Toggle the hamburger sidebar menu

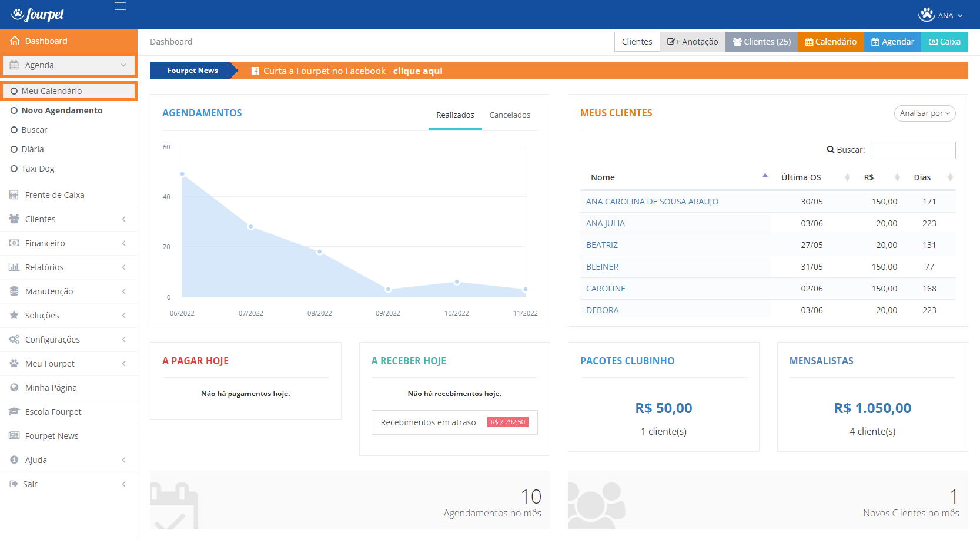pyautogui.click(x=120, y=6)
